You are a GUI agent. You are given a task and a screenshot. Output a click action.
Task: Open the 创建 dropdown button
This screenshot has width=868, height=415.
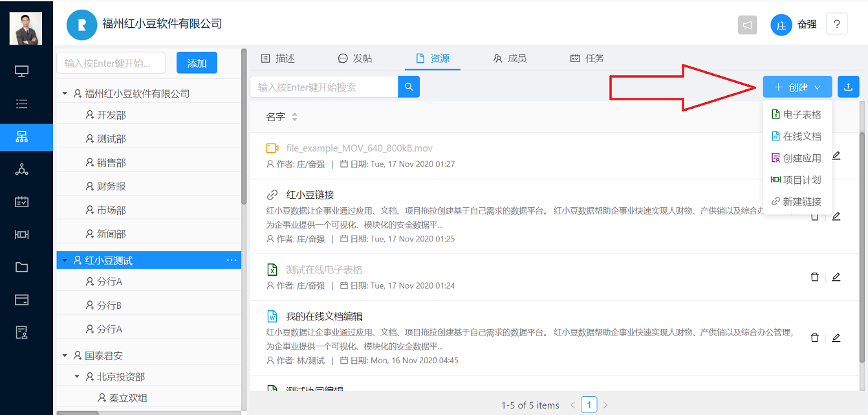(x=797, y=87)
